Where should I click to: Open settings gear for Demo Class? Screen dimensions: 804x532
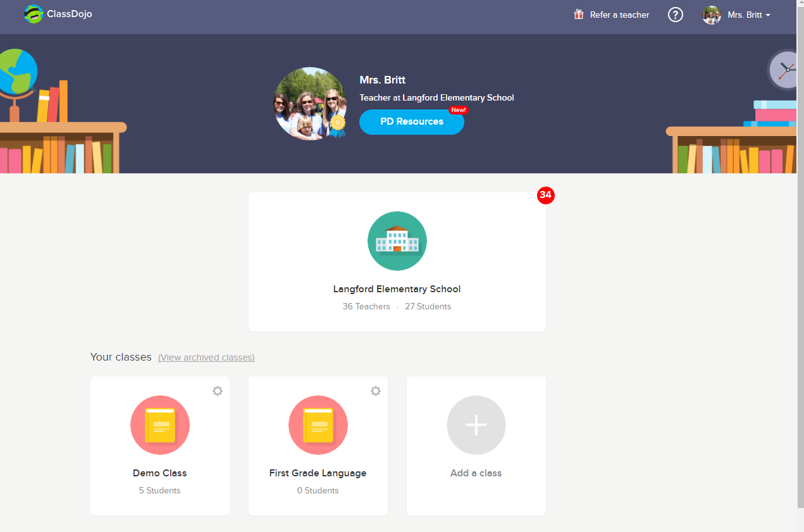pos(218,391)
